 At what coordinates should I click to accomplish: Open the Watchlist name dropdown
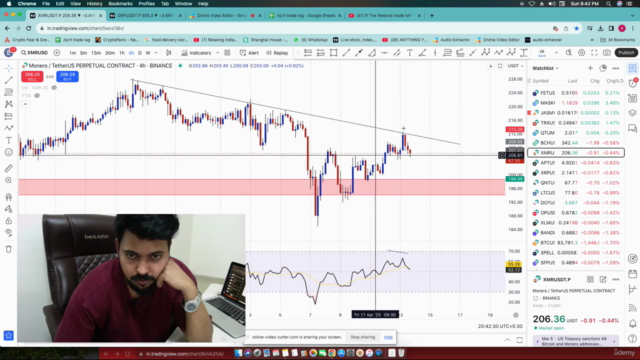545,68
